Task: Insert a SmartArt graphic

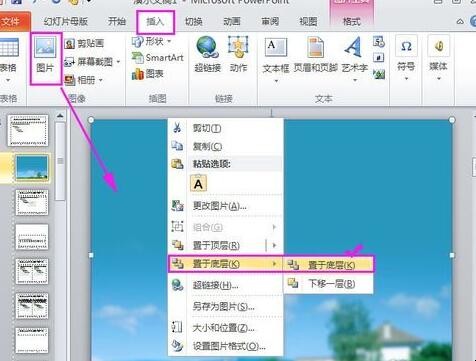Action: (158, 58)
